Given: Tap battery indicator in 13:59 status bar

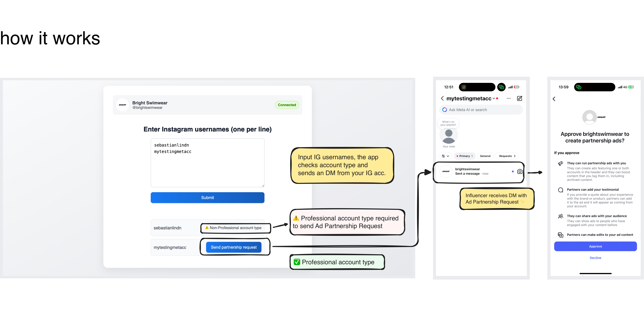Looking at the screenshot, I should pyautogui.click(x=631, y=87).
